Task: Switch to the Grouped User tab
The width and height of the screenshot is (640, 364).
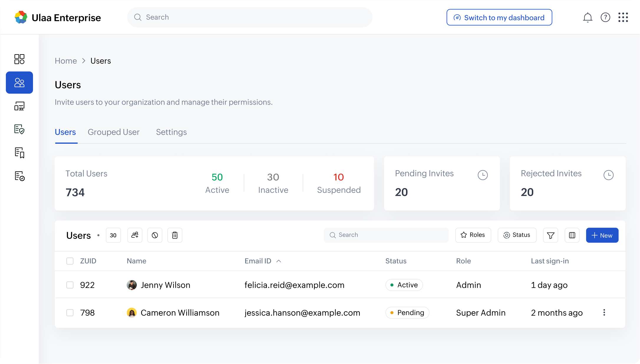Action: point(113,132)
